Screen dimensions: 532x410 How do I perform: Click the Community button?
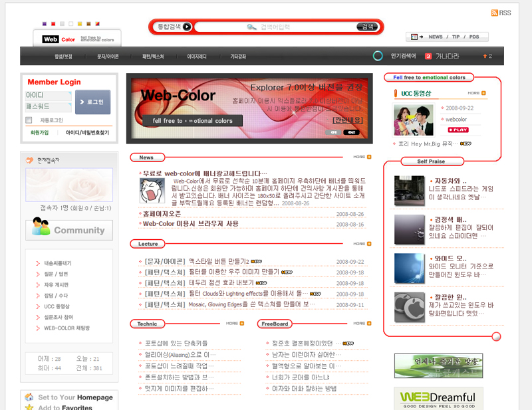(x=69, y=230)
